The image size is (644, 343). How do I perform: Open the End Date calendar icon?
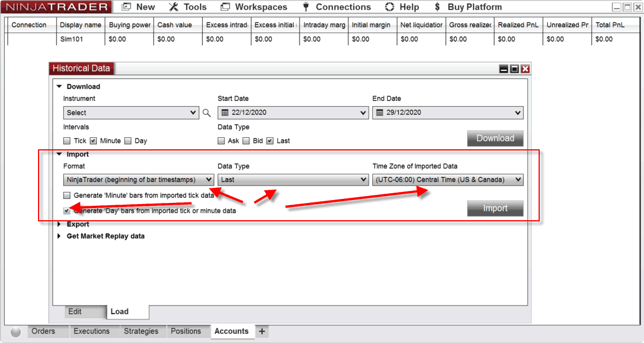380,112
